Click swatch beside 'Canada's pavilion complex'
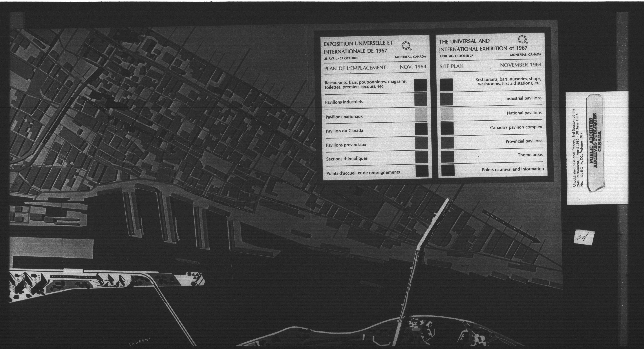 [447, 128]
